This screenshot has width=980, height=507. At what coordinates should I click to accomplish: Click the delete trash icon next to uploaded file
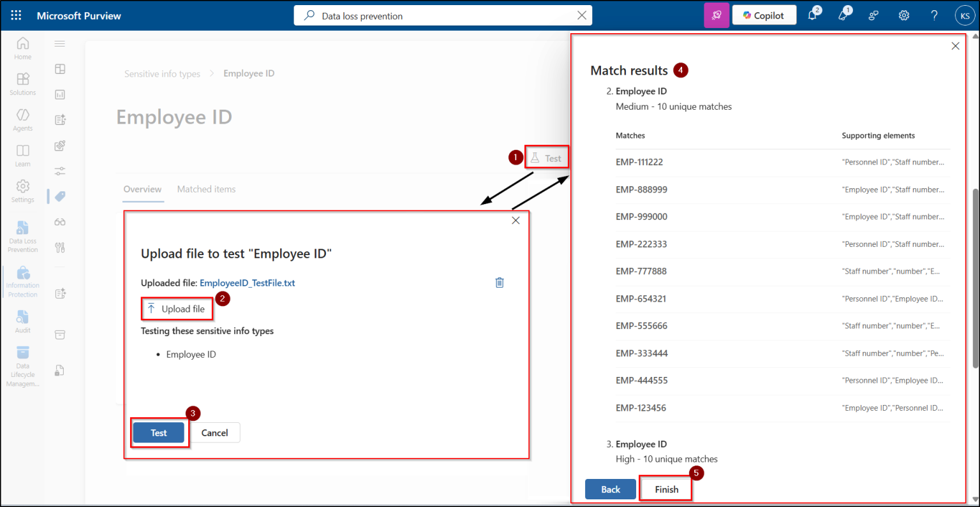click(x=500, y=282)
